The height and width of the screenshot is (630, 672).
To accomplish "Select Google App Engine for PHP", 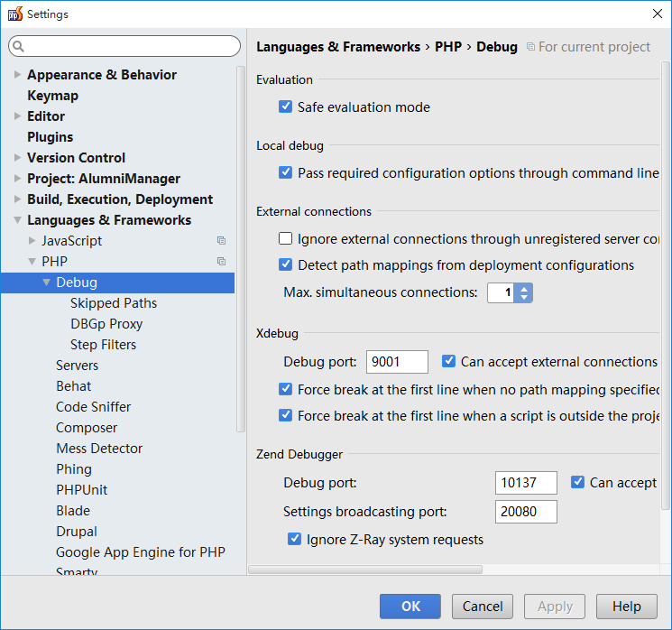I will pyautogui.click(x=141, y=552).
